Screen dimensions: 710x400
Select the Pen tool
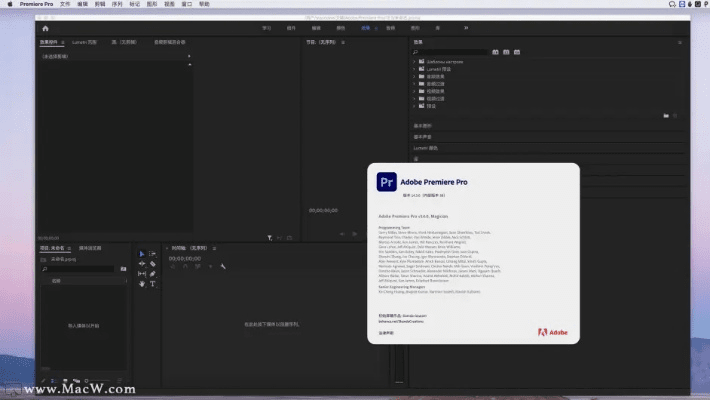[x=153, y=274]
